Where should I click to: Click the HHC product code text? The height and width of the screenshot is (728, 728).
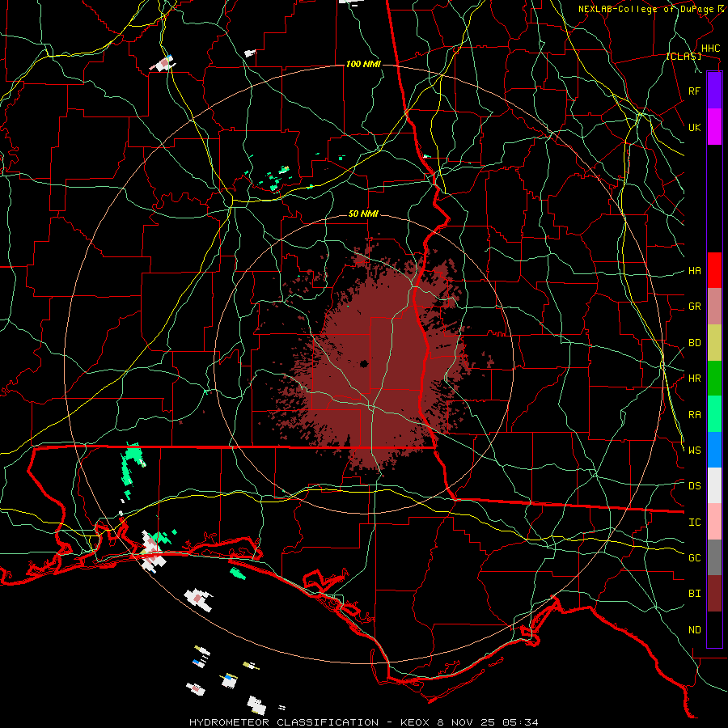(x=711, y=49)
